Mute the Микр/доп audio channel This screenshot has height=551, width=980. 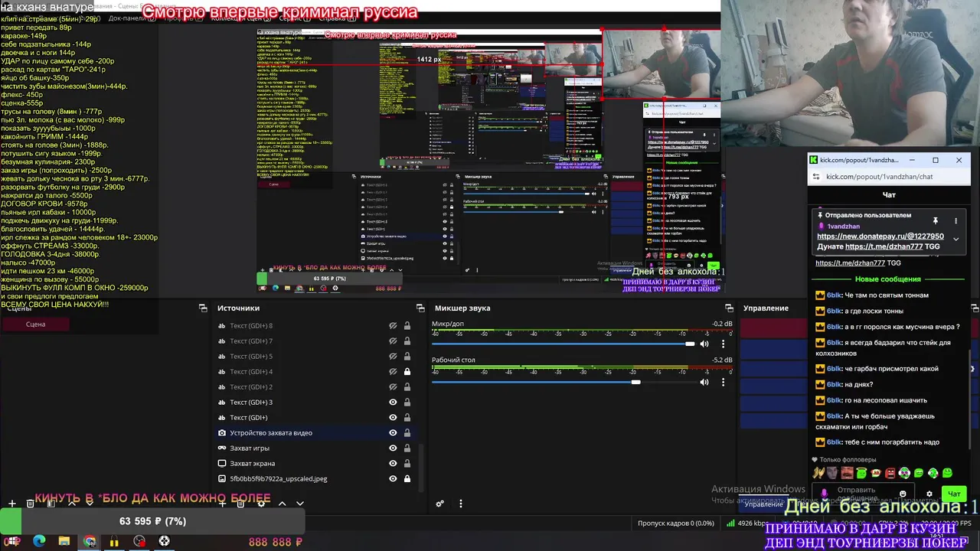click(704, 344)
